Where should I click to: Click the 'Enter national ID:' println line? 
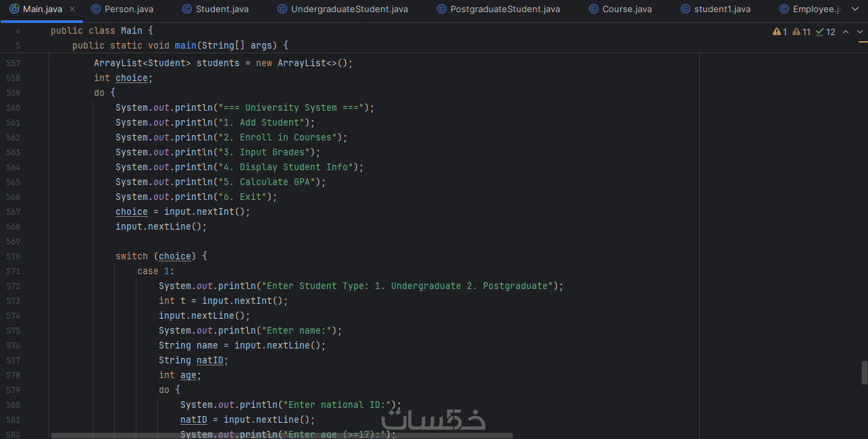point(290,405)
